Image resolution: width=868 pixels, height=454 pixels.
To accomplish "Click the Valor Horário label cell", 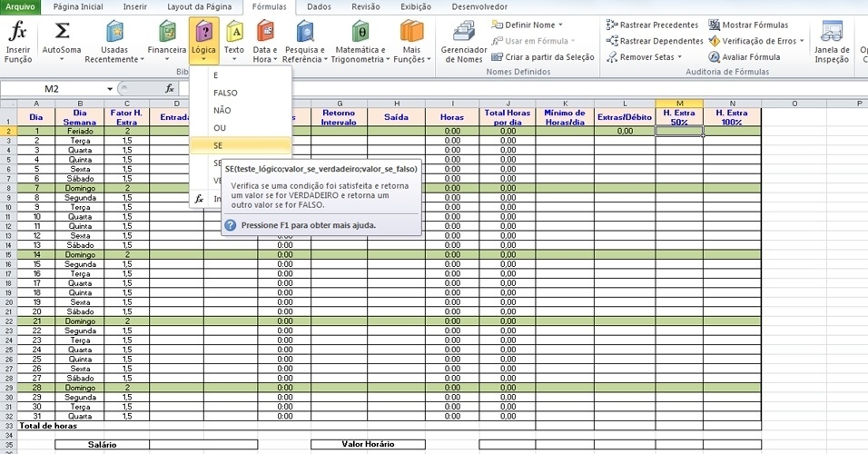I will (368, 444).
